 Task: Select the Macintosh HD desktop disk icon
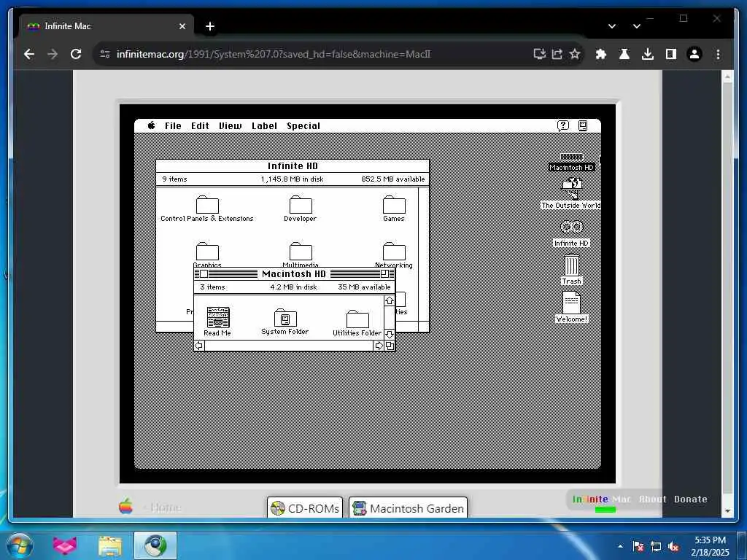tap(572, 162)
